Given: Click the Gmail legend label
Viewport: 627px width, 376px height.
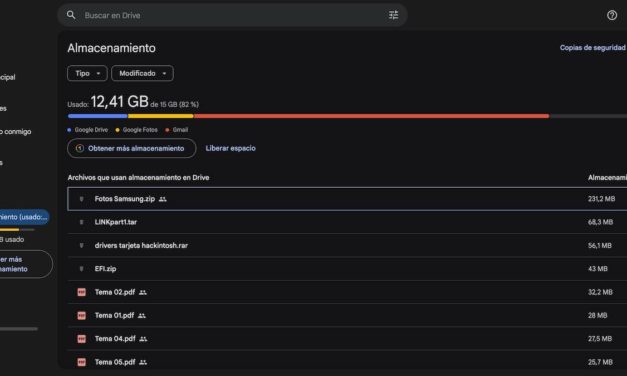Looking at the screenshot, I should coord(180,130).
